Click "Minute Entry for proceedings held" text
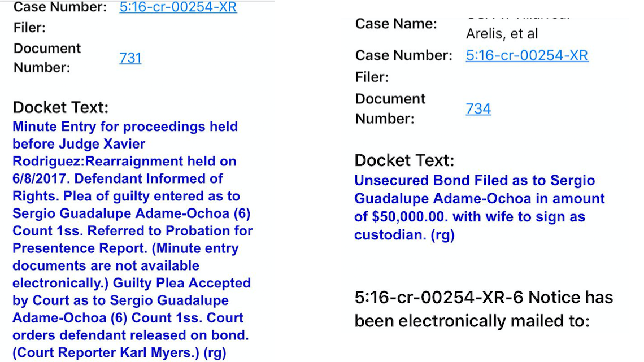Screen dimensions: 644x362 click(x=125, y=127)
